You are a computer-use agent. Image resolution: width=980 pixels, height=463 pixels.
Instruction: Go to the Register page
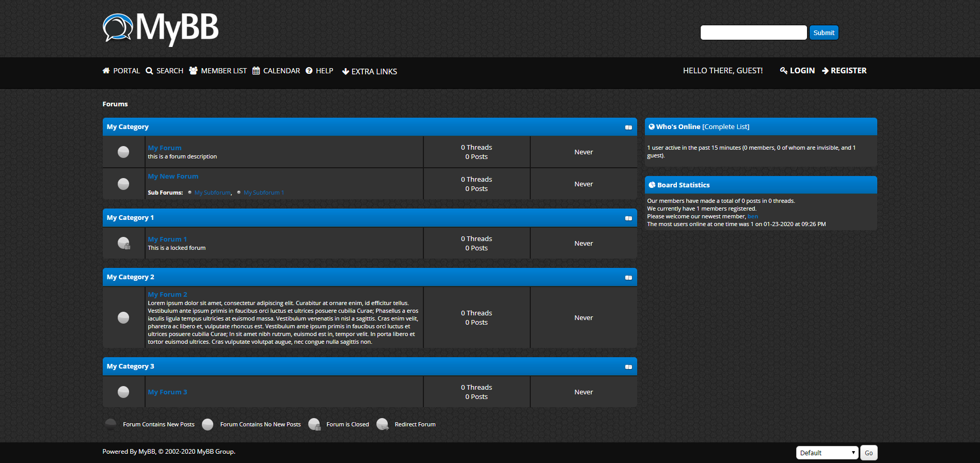click(844, 71)
